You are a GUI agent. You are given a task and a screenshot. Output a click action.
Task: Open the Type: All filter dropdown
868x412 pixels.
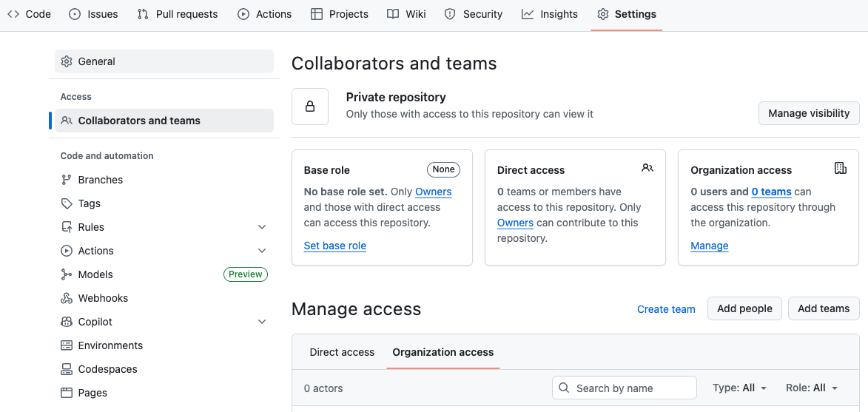point(740,388)
